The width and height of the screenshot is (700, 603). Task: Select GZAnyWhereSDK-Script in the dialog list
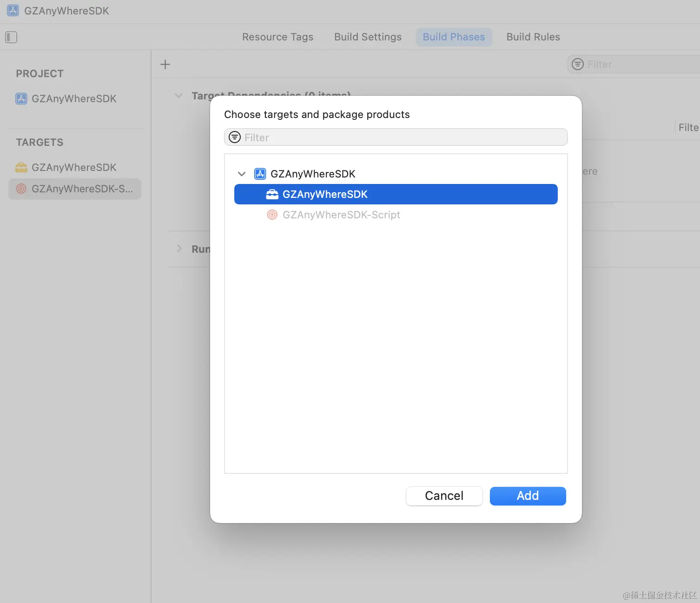[341, 215]
